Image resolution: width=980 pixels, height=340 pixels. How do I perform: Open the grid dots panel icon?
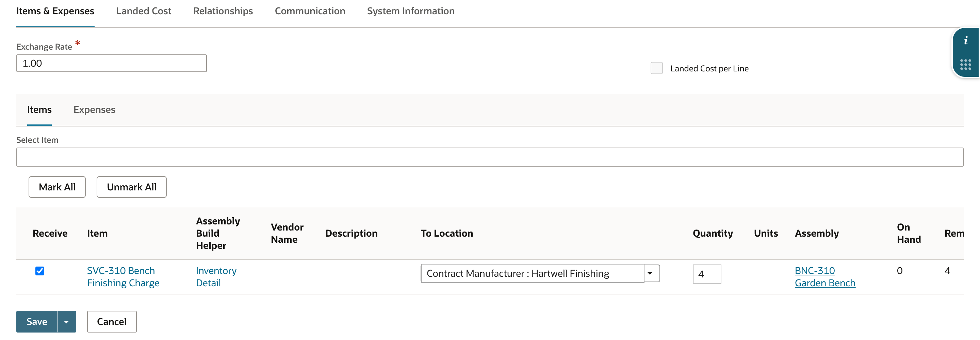click(x=965, y=64)
